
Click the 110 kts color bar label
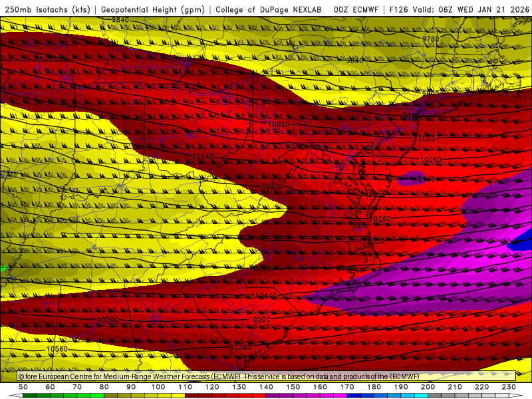pyautogui.click(x=186, y=387)
